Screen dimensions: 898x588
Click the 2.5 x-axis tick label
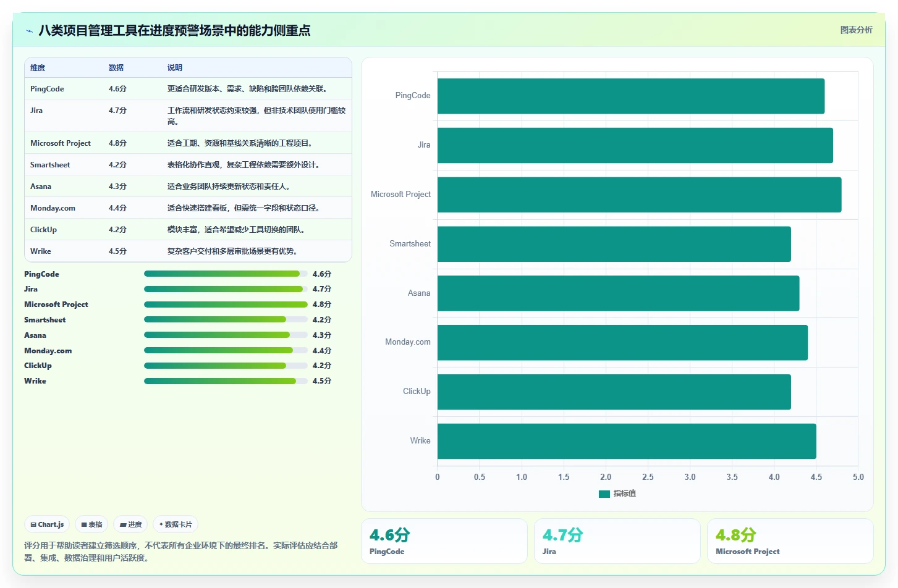[x=648, y=477]
